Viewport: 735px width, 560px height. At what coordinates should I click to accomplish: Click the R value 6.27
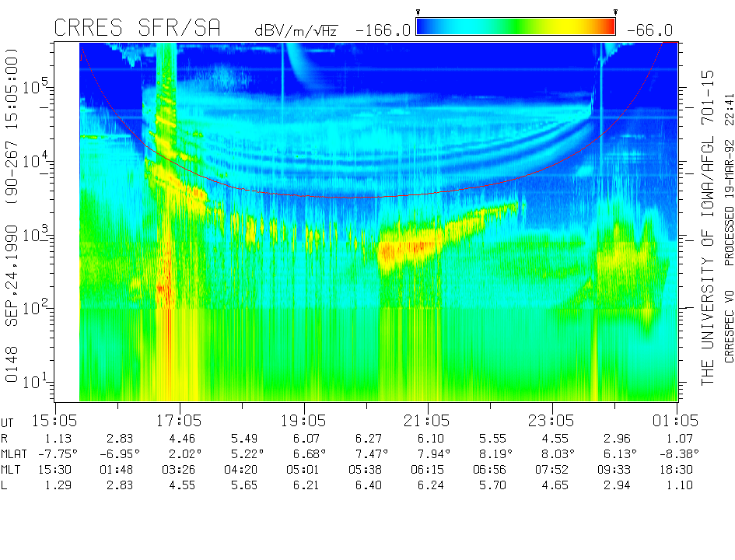click(x=365, y=439)
